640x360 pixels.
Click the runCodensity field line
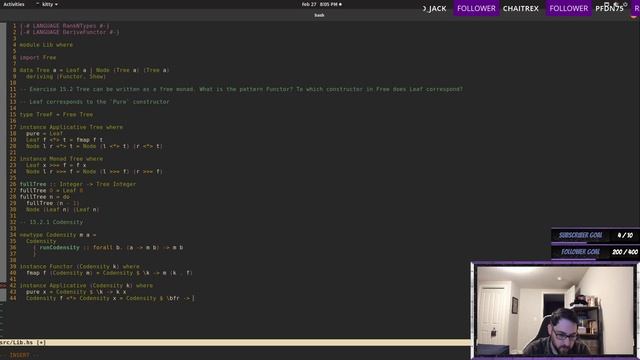pyautogui.click(x=108, y=247)
